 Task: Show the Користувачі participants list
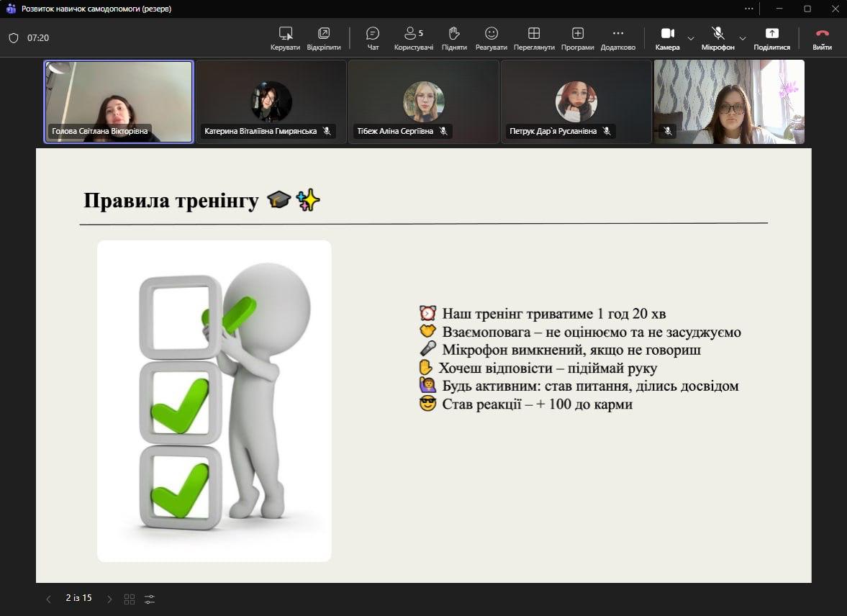click(x=413, y=38)
